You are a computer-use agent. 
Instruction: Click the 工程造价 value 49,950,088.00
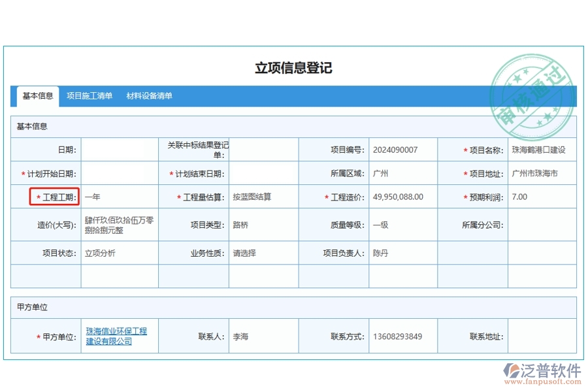[402, 197]
